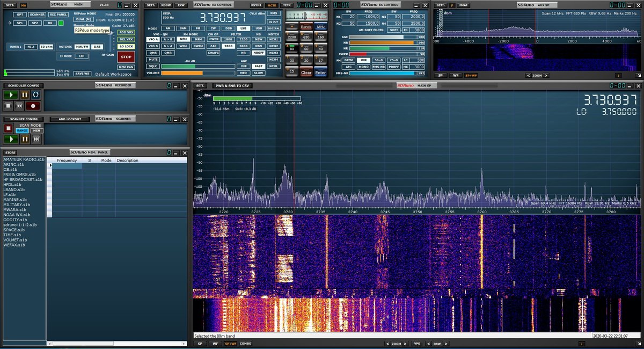Switch Main SP view to WF only
The height and width of the screenshot is (349, 644).
pyautogui.click(x=214, y=344)
